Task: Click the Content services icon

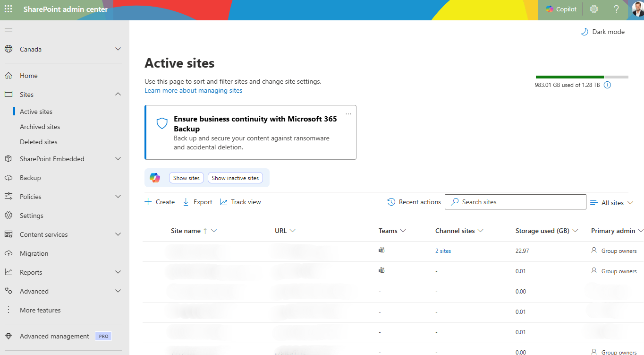Action: (8, 234)
